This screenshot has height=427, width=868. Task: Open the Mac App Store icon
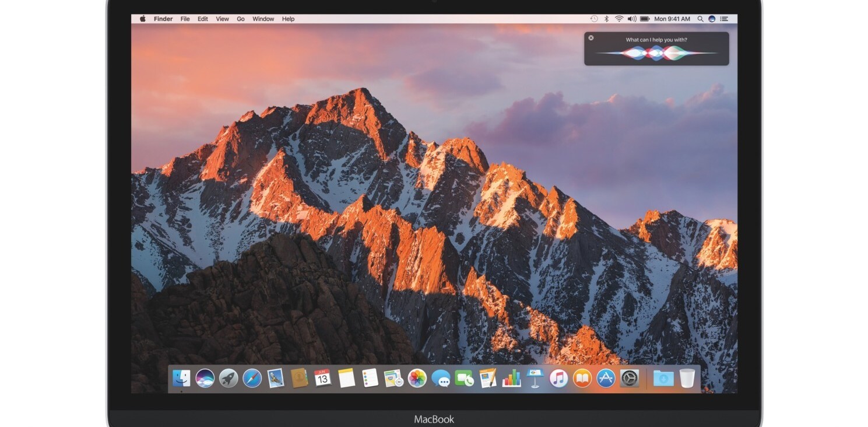click(606, 379)
